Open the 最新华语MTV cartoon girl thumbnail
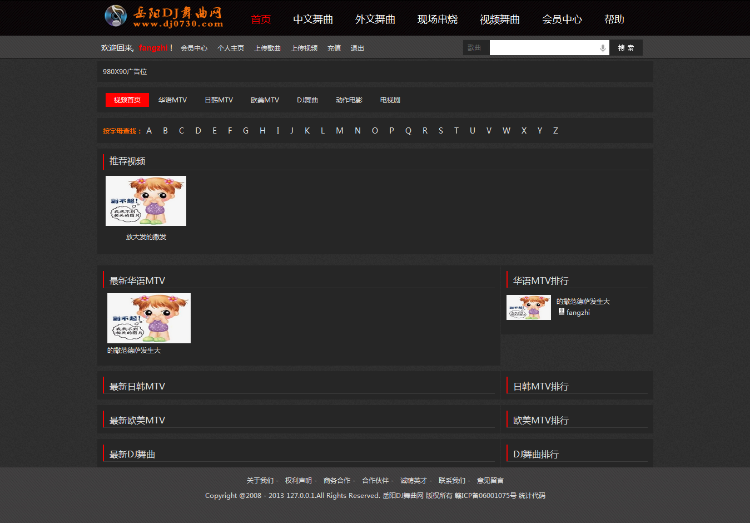The width and height of the screenshot is (750, 523). tap(149, 318)
